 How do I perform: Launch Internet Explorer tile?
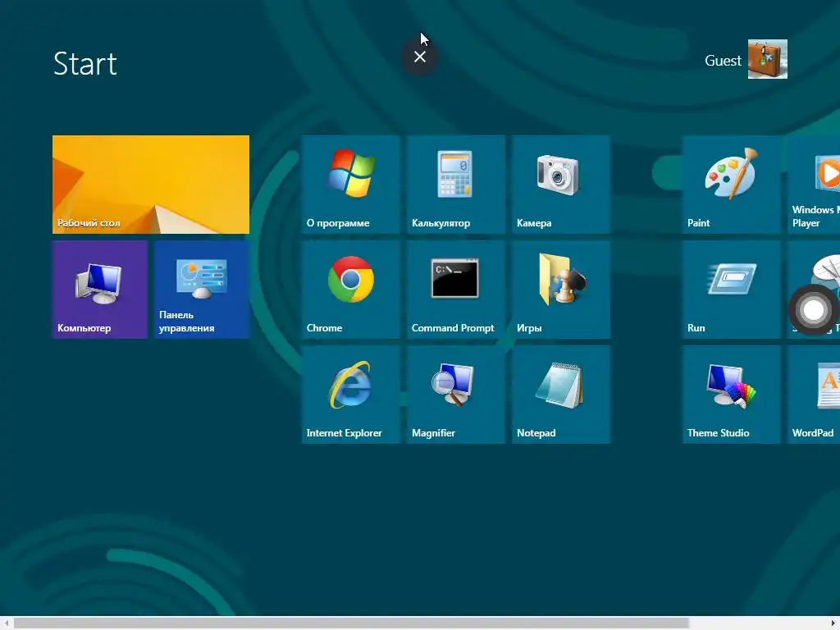[351, 395]
